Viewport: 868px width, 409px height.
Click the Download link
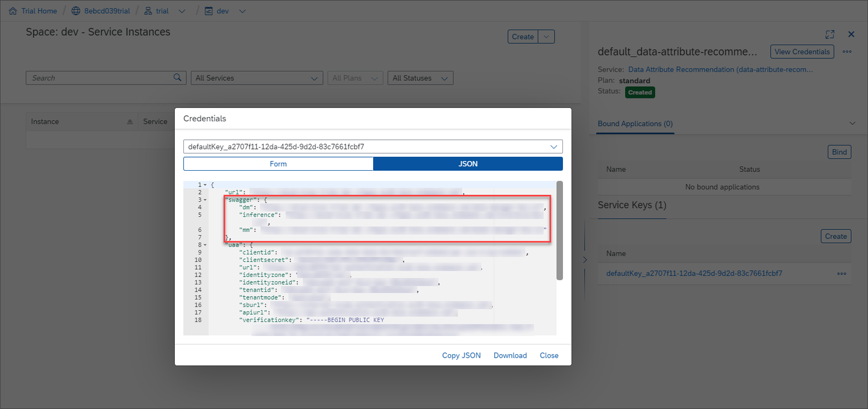pyautogui.click(x=510, y=355)
